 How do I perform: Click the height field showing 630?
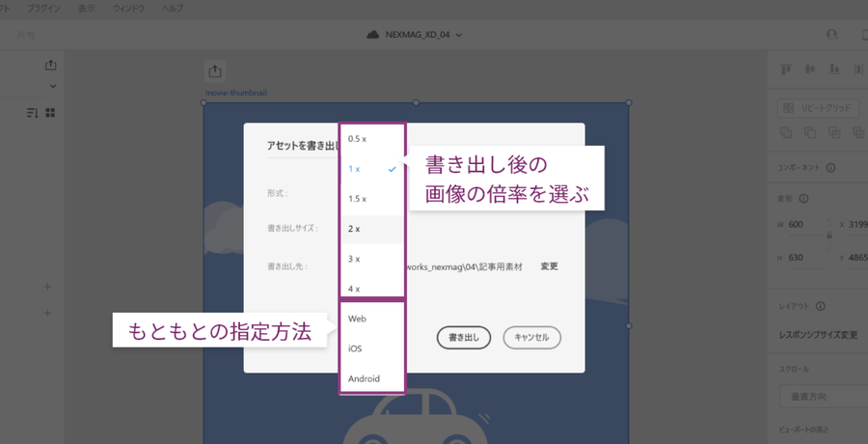click(805, 259)
